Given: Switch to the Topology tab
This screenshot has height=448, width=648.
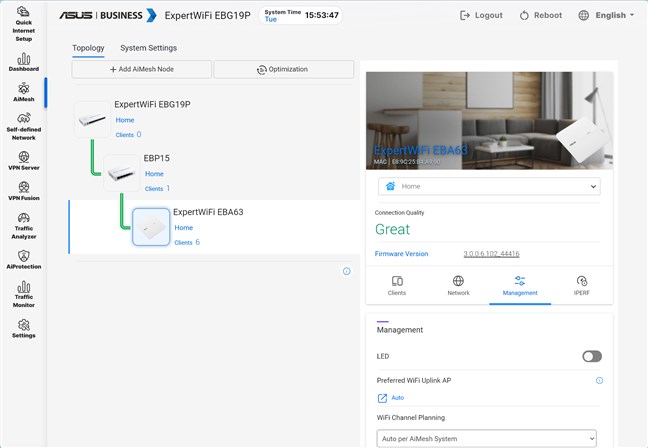Looking at the screenshot, I should [88, 48].
